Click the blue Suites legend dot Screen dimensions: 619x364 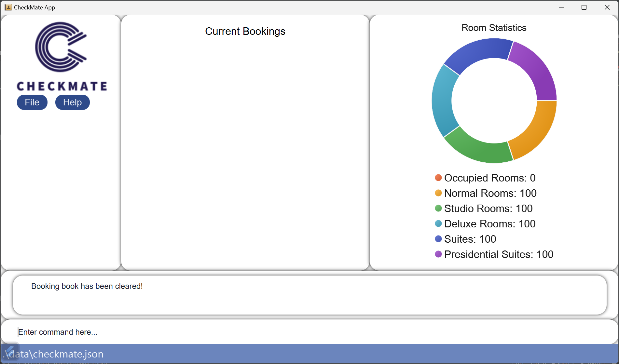click(x=438, y=239)
